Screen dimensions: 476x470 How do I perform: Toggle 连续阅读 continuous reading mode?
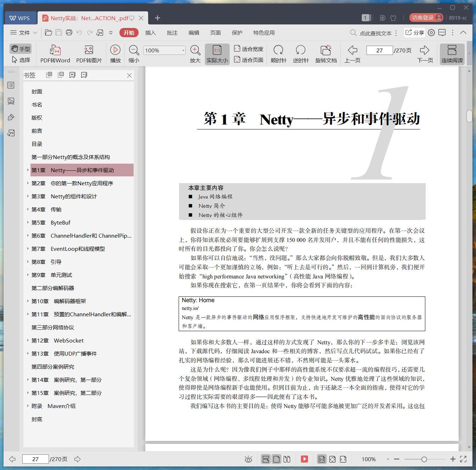coord(452,54)
